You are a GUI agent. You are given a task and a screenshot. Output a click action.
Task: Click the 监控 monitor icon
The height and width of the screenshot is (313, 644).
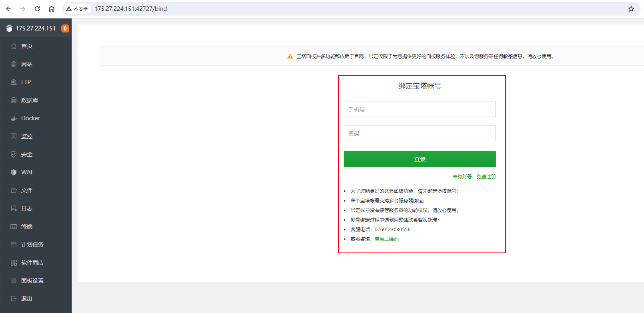(14, 136)
